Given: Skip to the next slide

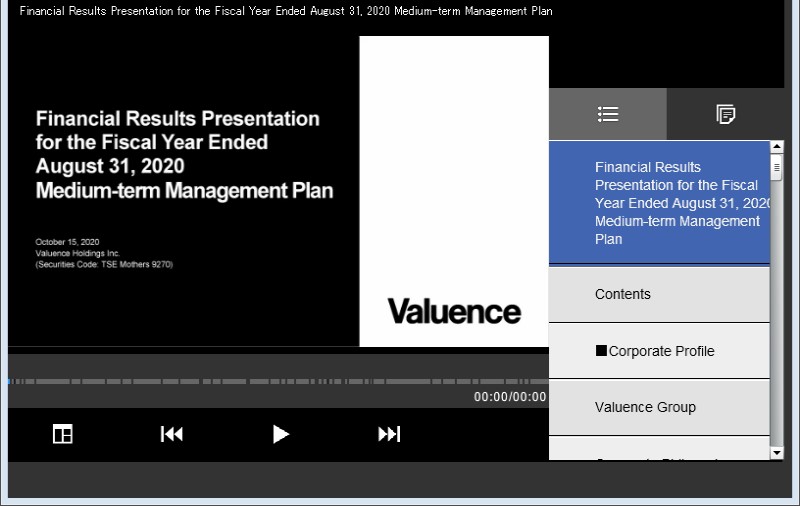Looking at the screenshot, I should click(x=389, y=434).
